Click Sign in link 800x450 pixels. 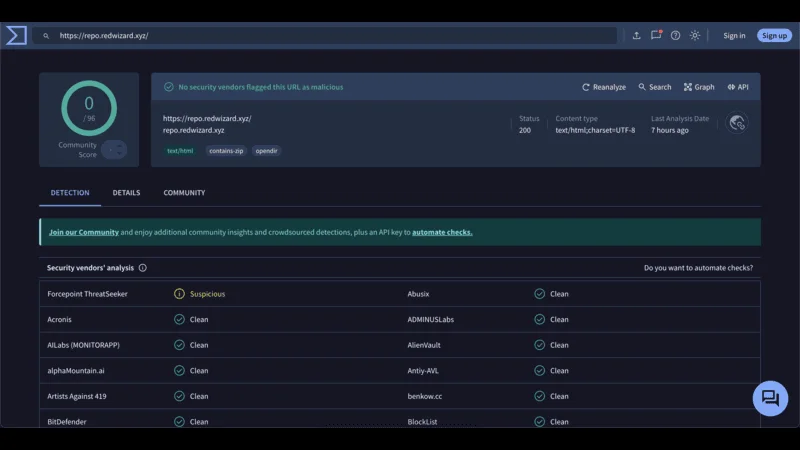pyautogui.click(x=734, y=36)
